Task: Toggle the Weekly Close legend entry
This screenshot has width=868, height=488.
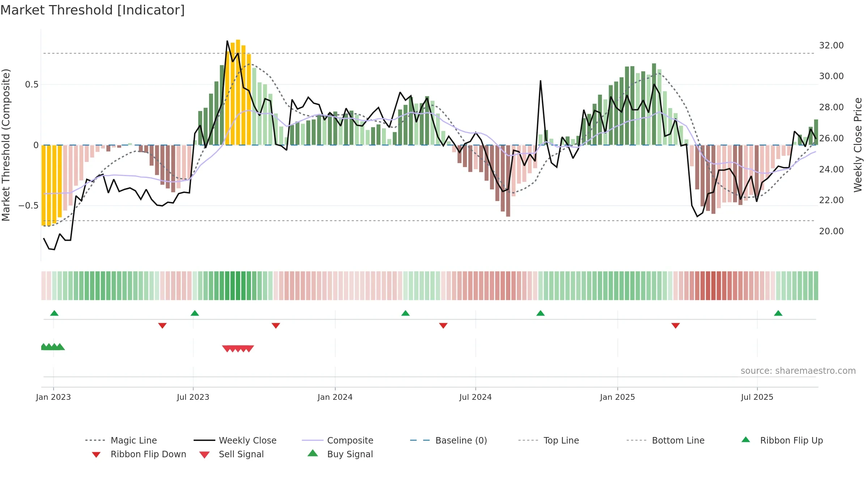Action: 235,440
